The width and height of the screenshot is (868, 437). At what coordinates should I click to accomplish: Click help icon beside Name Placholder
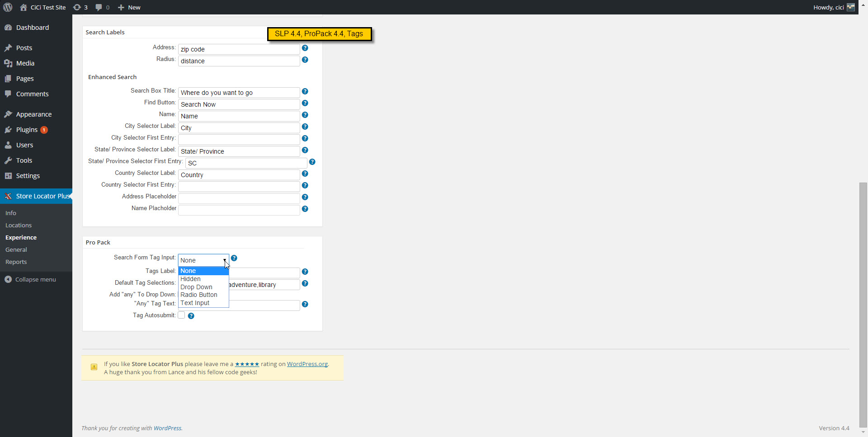point(305,209)
